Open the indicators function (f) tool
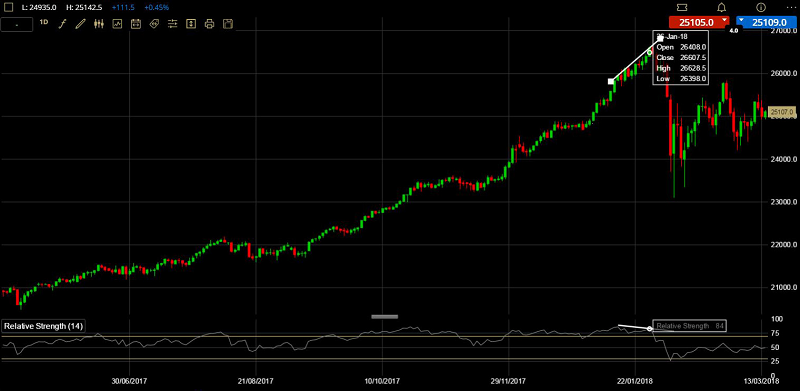The image size is (800, 391). (x=62, y=23)
